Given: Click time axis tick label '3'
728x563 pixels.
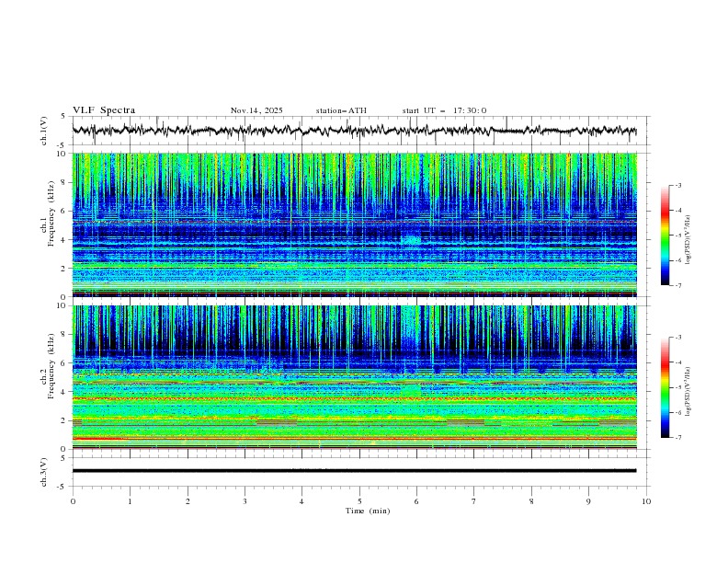Looking at the screenshot, I should pyautogui.click(x=245, y=501).
